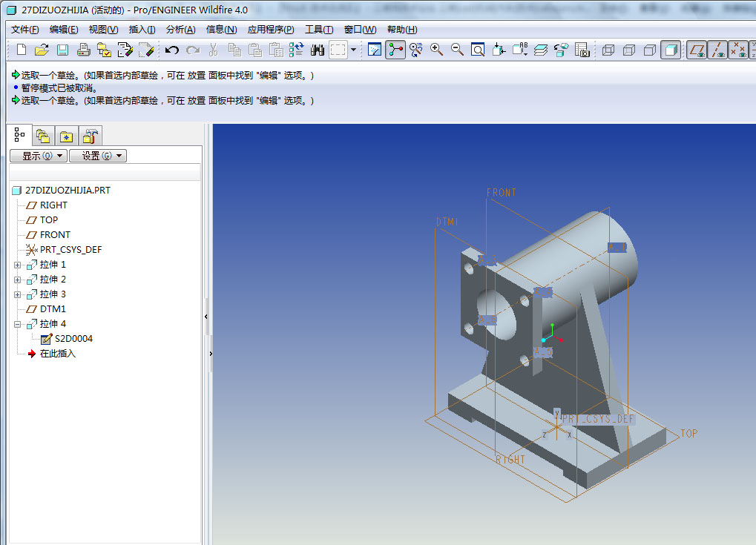The height and width of the screenshot is (545, 756).
Task: Expand the 拉伸 3 feature node
Action: (17, 295)
